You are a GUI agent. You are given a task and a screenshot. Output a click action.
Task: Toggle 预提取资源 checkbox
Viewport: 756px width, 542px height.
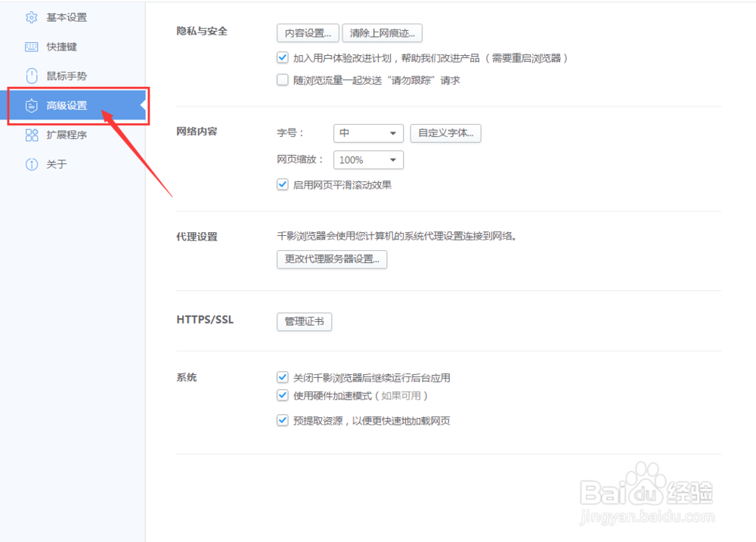coord(283,420)
